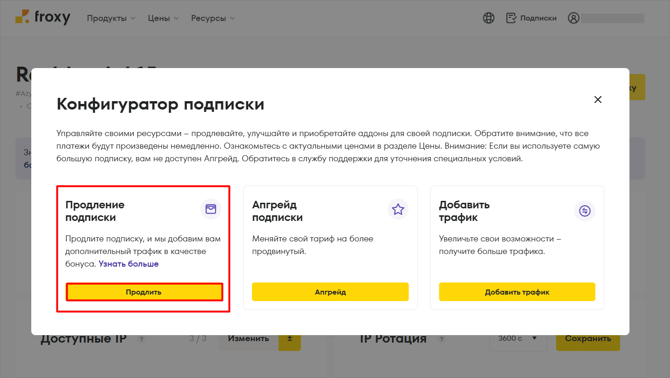Click the Продлить button
Viewport: 670px width, 378px height.
[x=144, y=292]
